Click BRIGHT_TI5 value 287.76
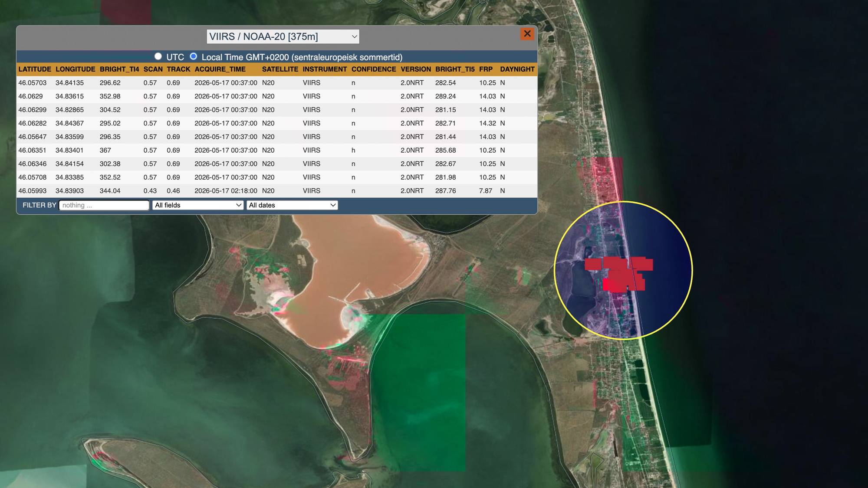Screen dimensions: 868x488 coord(445,190)
